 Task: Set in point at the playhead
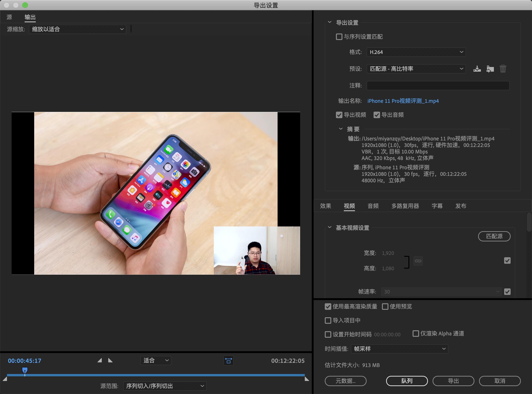100,361
